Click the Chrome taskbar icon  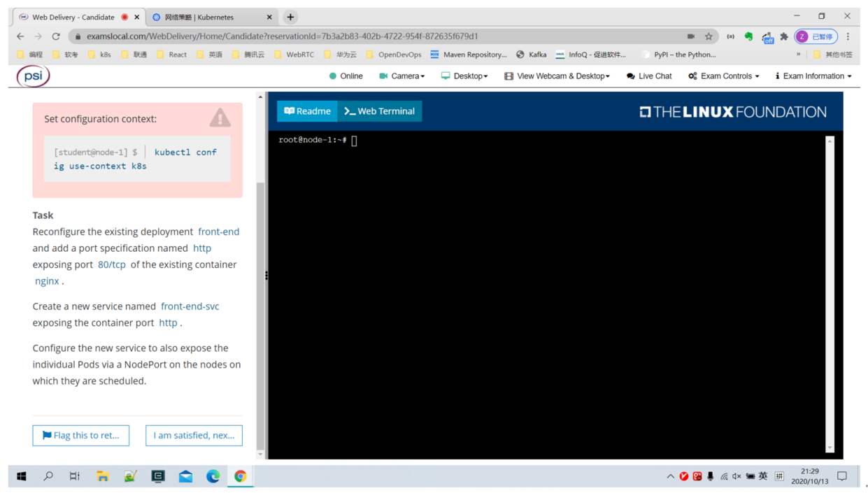(241, 476)
